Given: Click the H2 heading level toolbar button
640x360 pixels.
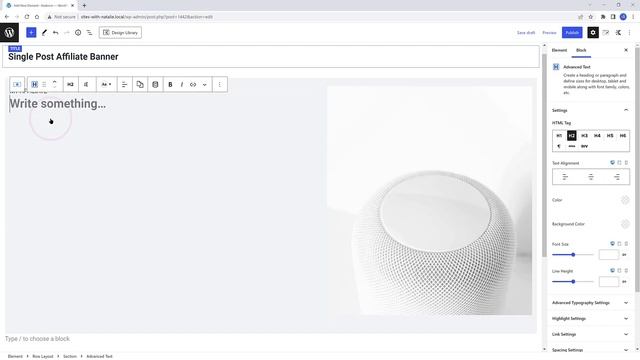Looking at the screenshot, I should pos(70,84).
